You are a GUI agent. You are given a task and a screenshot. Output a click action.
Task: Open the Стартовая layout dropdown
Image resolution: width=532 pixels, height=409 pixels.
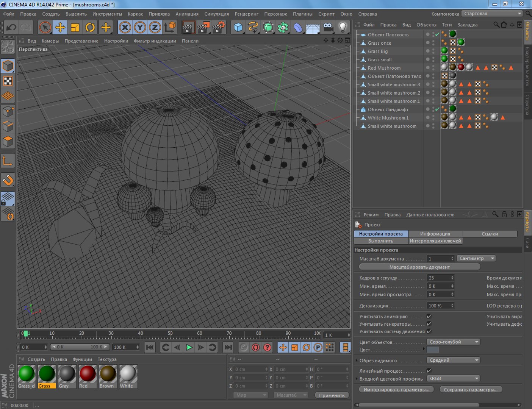[492, 14]
